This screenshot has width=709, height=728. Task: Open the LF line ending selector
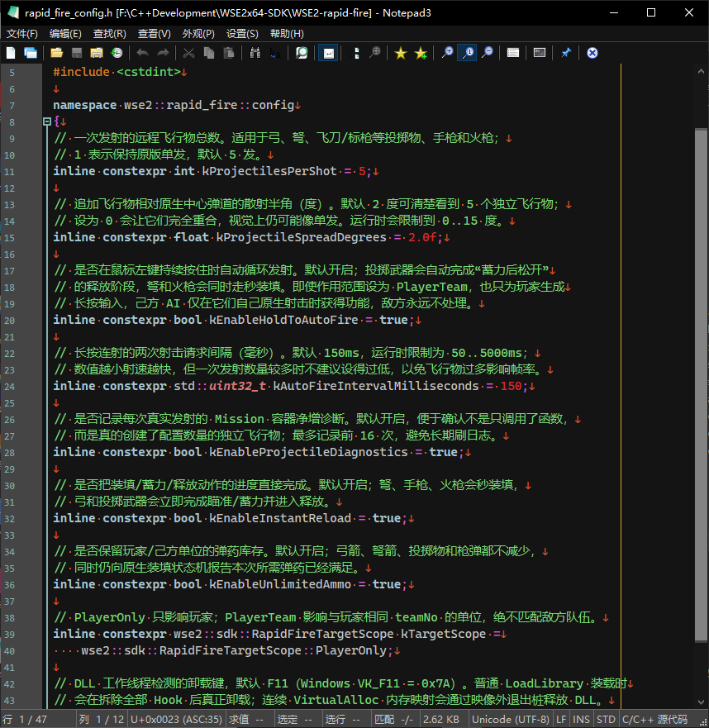(561, 719)
